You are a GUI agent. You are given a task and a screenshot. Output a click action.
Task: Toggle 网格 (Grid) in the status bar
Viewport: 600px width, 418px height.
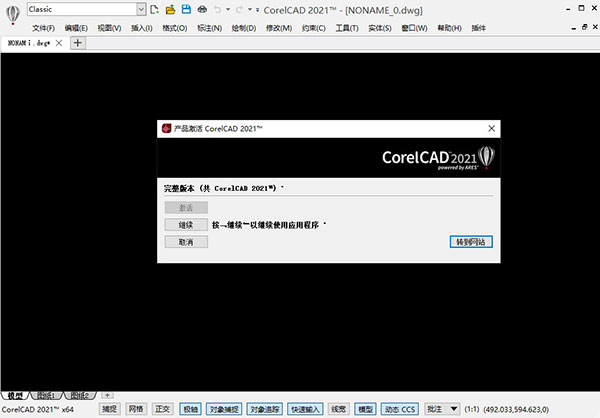coord(136,409)
